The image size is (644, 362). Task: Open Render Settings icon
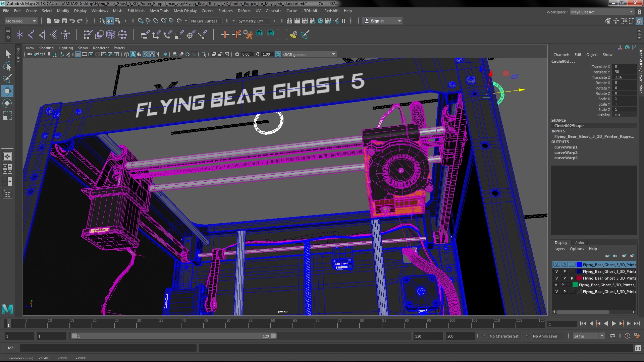point(312,21)
